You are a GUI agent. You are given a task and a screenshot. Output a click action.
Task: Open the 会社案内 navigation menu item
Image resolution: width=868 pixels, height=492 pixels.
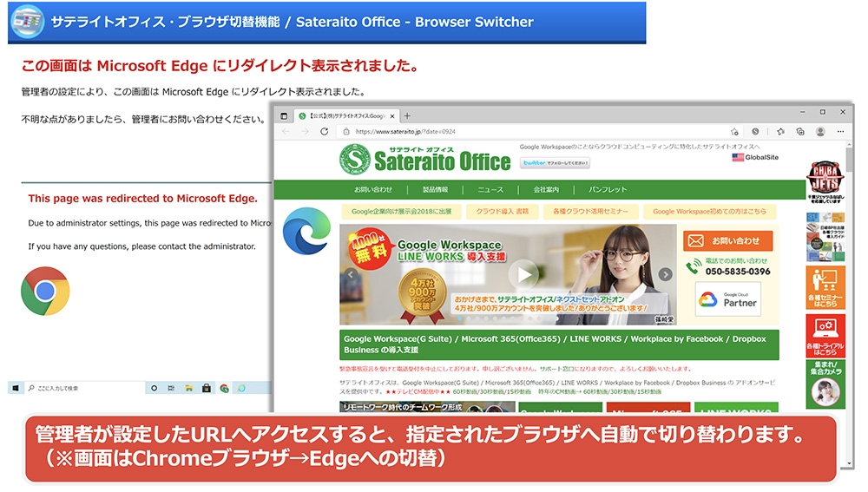[x=546, y=190]
